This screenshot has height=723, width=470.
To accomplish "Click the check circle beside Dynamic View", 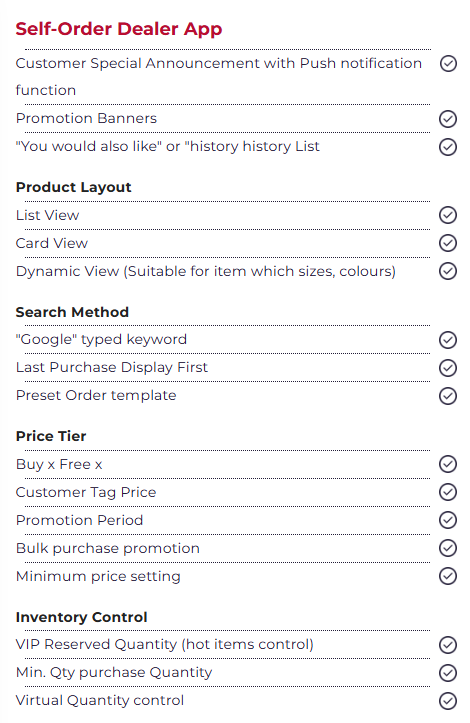I will 447,271.
